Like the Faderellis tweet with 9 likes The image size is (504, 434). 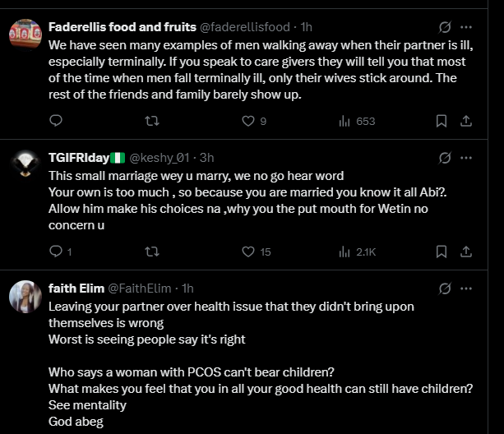click(x=247, y=121)
